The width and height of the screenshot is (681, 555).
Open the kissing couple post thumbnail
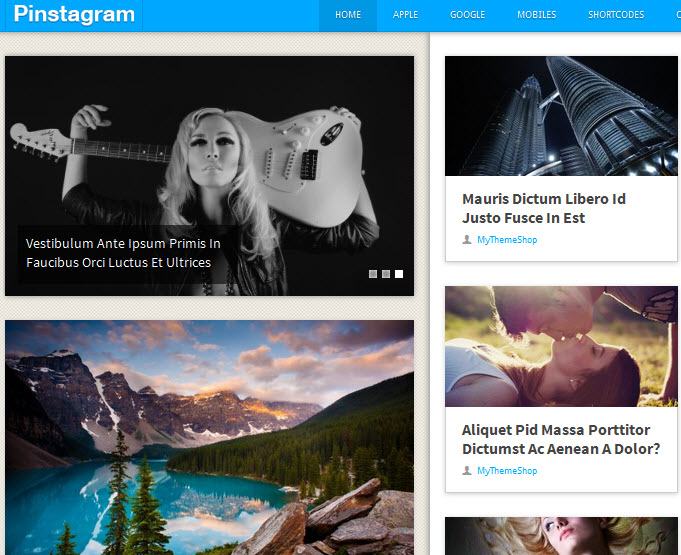click(561, 347)
